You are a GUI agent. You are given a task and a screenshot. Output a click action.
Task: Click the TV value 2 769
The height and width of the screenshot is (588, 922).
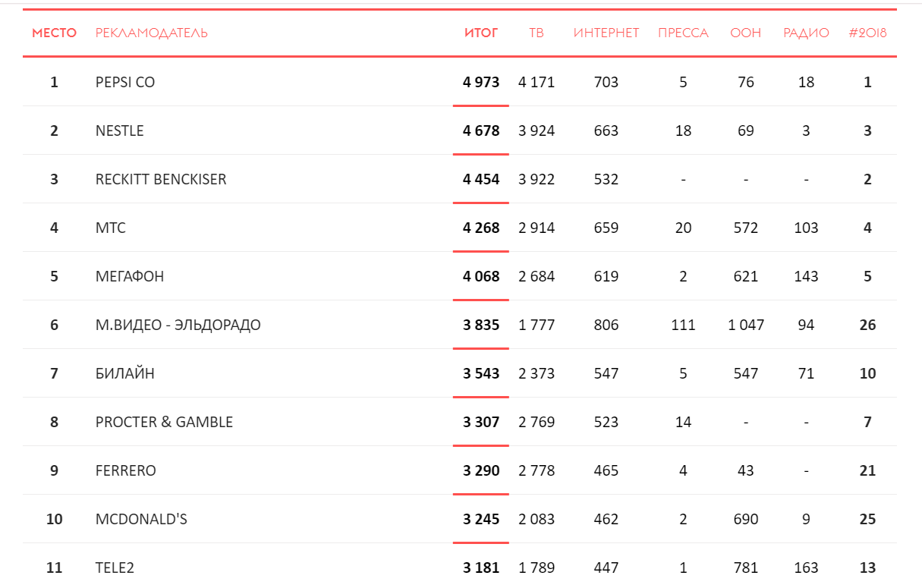537,422
